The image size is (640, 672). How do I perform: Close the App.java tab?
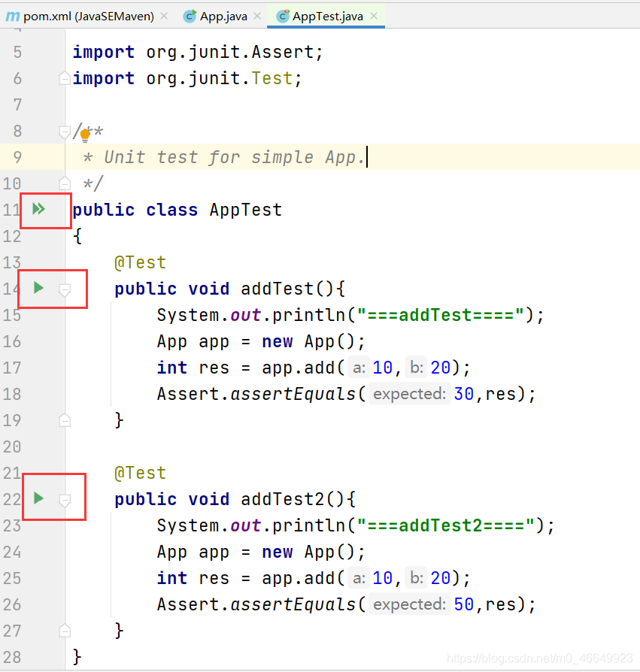pos(257,17)
